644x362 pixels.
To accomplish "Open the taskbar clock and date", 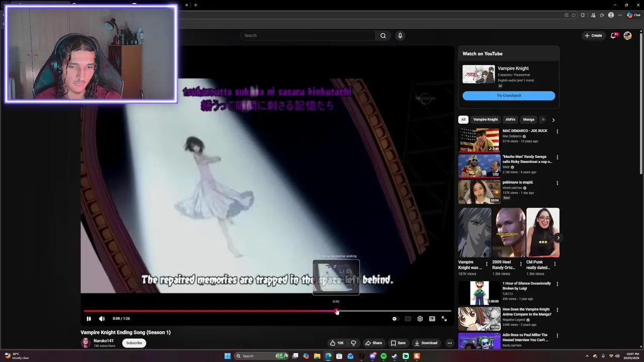I will (630, 356).
